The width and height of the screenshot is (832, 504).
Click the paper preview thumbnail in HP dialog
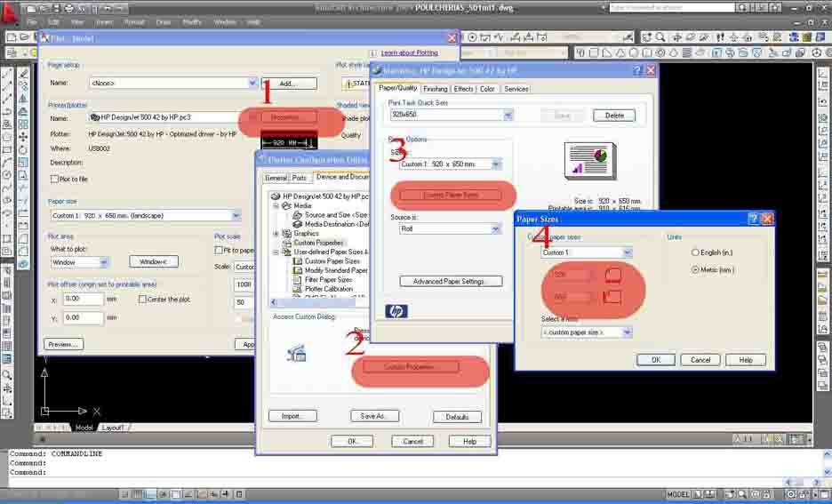click(x=590, y=161)
